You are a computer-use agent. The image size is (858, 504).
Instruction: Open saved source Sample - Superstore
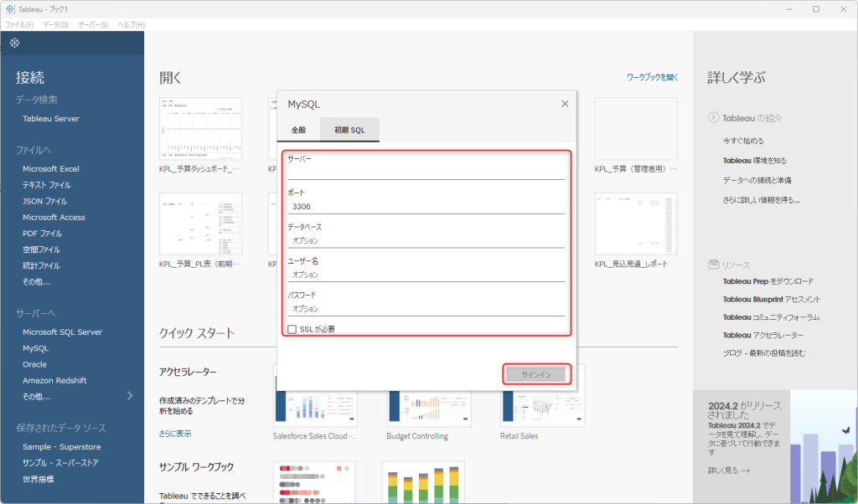click(62, 446)
